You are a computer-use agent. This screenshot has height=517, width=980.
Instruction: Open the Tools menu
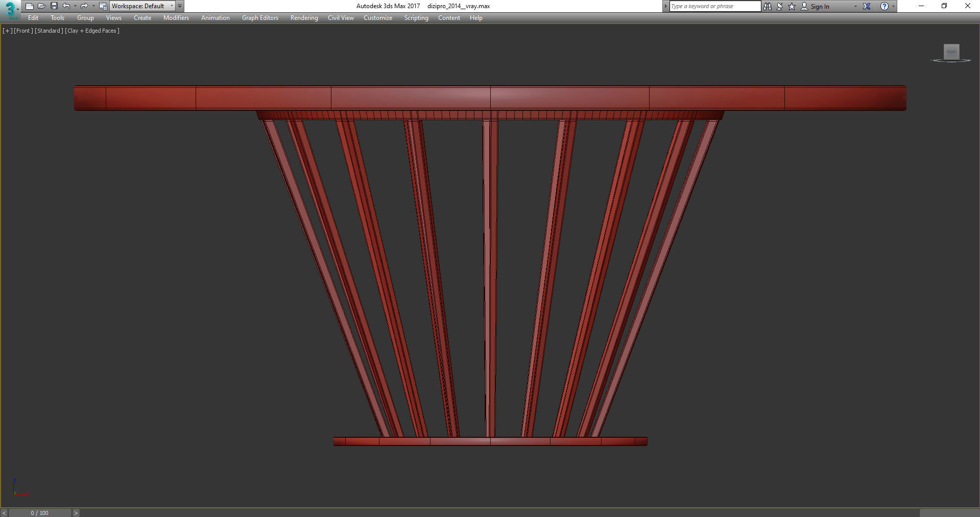pos(58,18)
